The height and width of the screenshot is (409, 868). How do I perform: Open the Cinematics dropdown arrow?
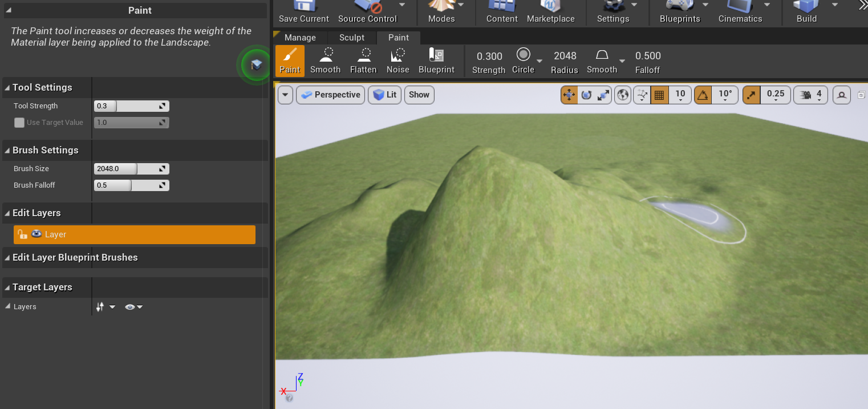tap(767, 5)
